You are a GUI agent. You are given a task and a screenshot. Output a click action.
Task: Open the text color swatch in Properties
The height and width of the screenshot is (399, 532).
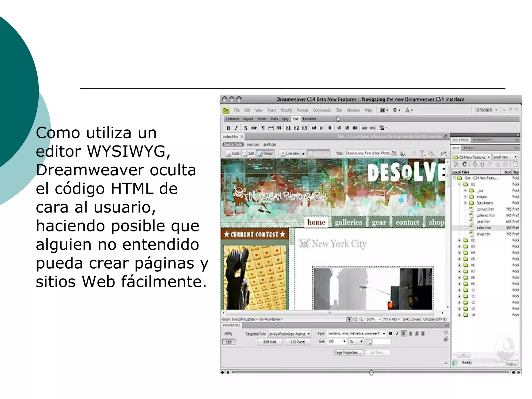pyautogui.click(x=368, y=342)
